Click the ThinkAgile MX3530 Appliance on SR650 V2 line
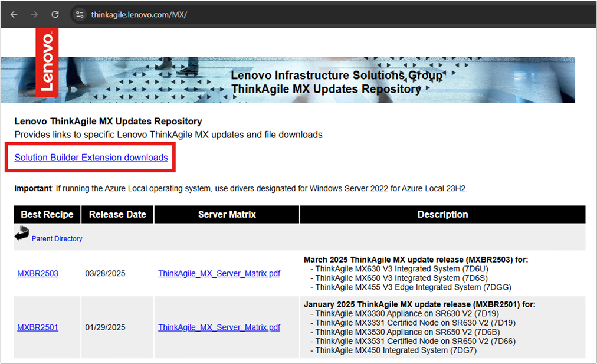The width and height of the screenshot is (597, 364). tap(405, 332)
